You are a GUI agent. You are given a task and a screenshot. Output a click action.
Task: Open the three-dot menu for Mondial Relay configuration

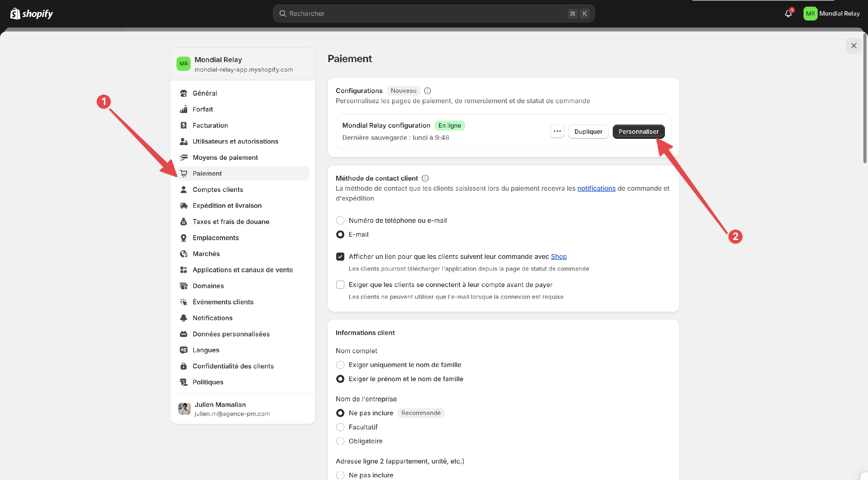(x=557, y=131)
